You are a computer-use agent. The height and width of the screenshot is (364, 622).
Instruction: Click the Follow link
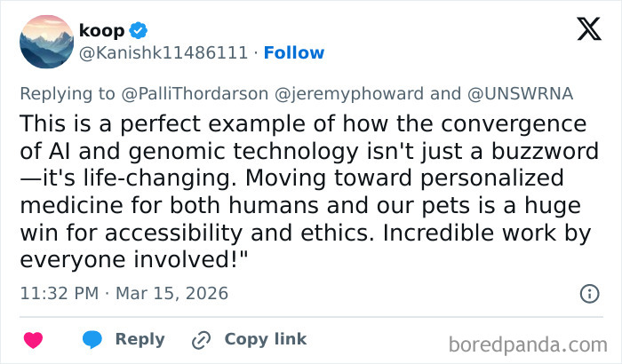[x=294, y=52]
